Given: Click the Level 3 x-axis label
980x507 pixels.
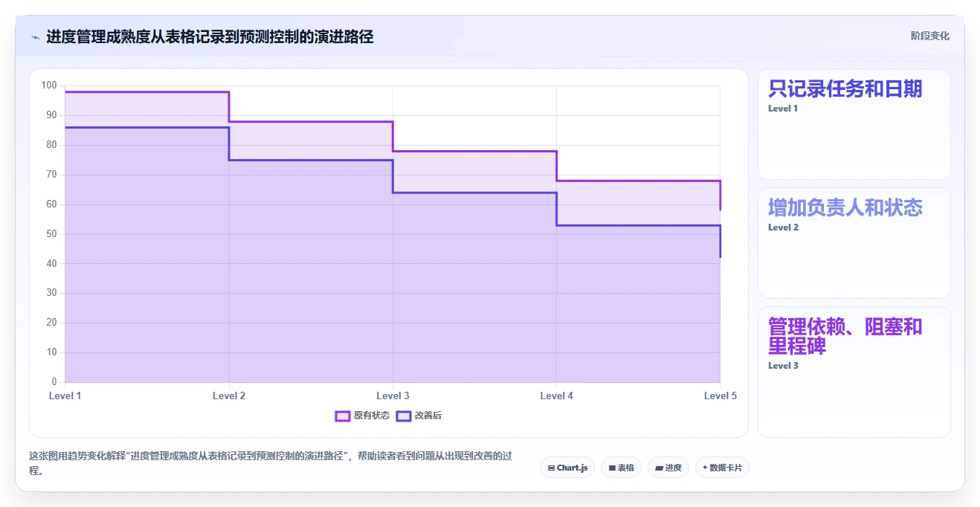Looking at the screenshot, I should pyautogui.click(x=393, y=395).
